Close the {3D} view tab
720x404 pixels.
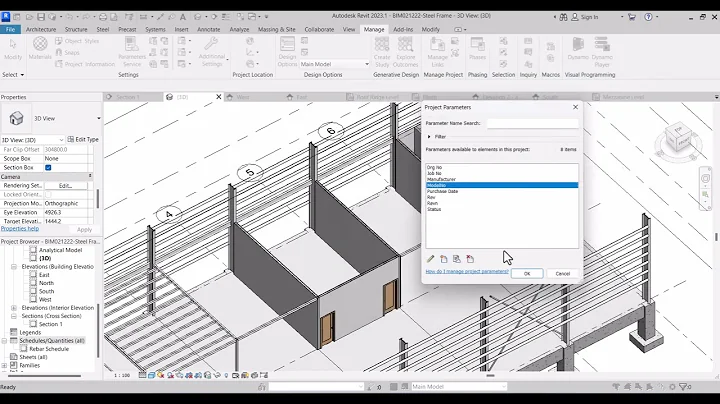click(219, 97)
